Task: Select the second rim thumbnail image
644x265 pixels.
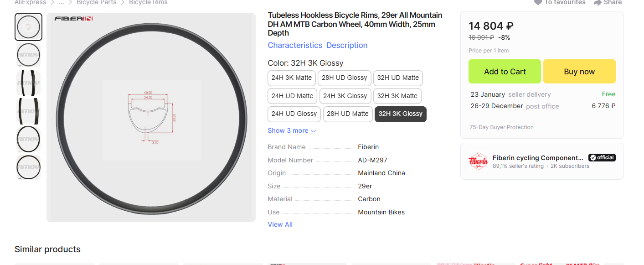Action: click(x=29, y=55)
